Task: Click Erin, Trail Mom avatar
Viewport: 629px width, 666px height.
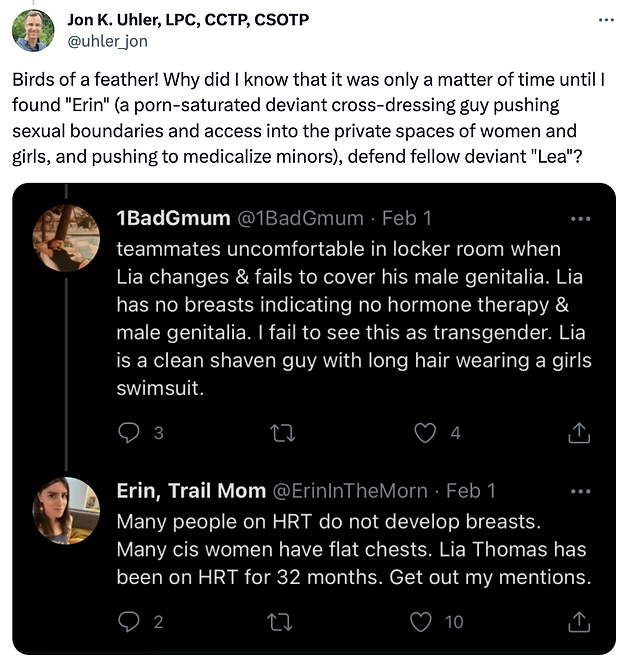Action: point(66,510)
